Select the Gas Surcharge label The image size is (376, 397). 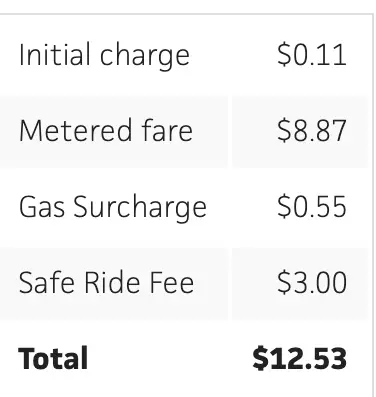113,207
